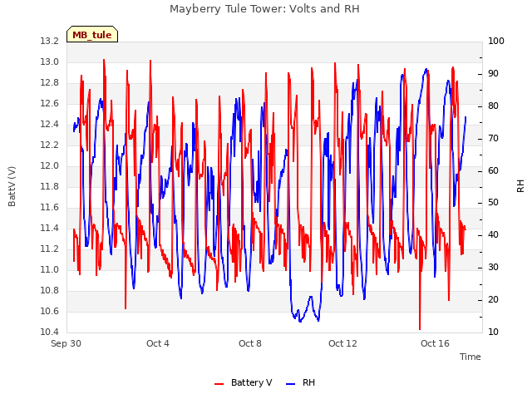Screen dimensions: 532x399
Task: Click the Oct 16 x-axis tick label
Action: pos(435,343)
